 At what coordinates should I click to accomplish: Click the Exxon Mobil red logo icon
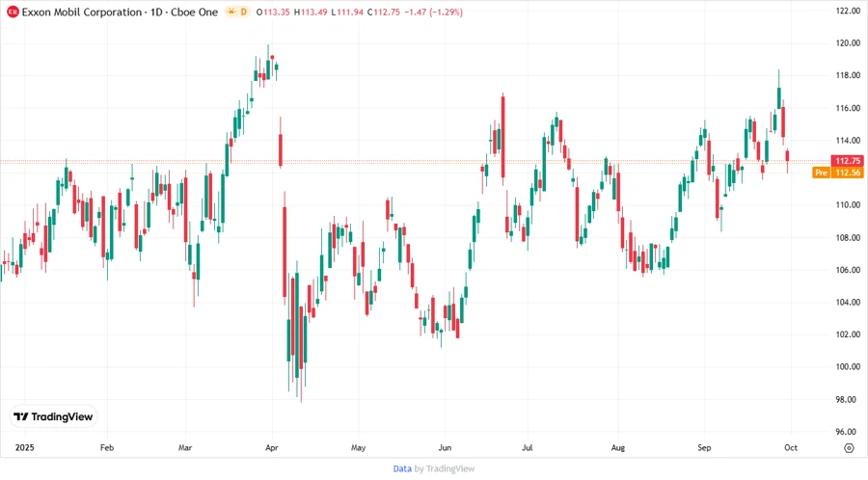click(13, 12)
